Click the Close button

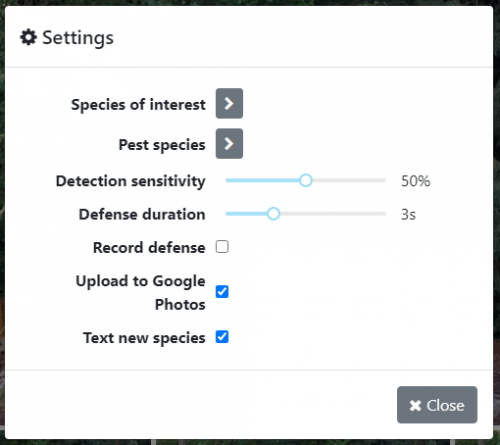pyautogui.click(x=437, y=405)
